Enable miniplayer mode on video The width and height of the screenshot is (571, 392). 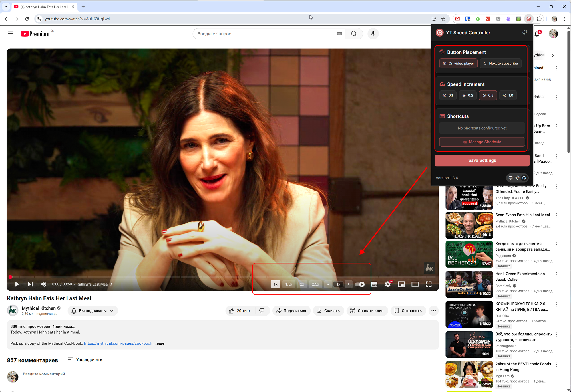coord(401,284)
